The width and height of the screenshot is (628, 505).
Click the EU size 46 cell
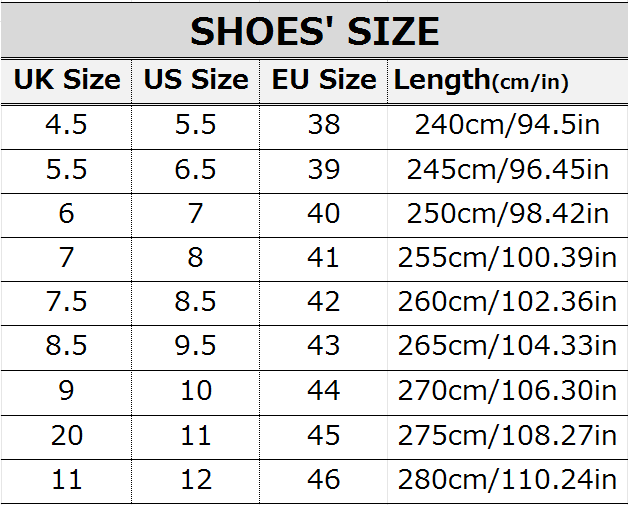tap(324, 479)
